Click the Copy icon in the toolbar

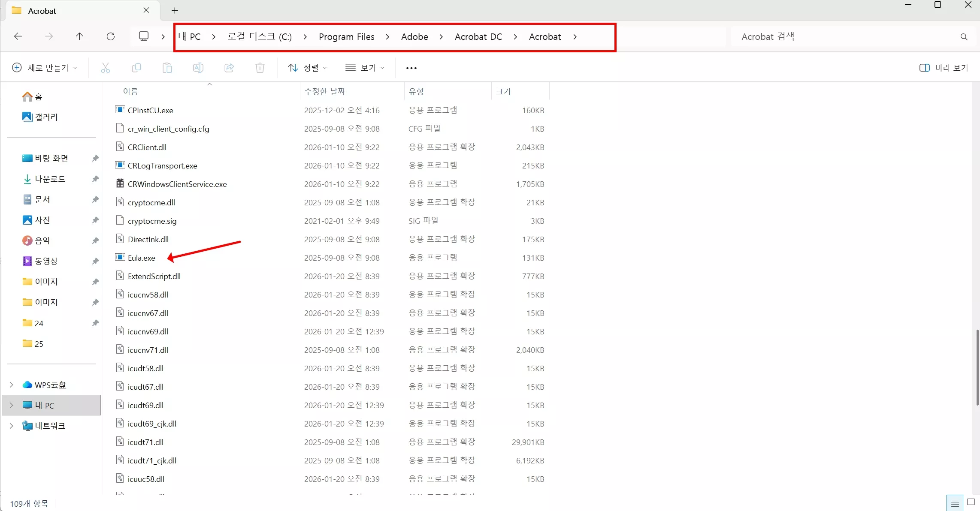tap(136, 68)
